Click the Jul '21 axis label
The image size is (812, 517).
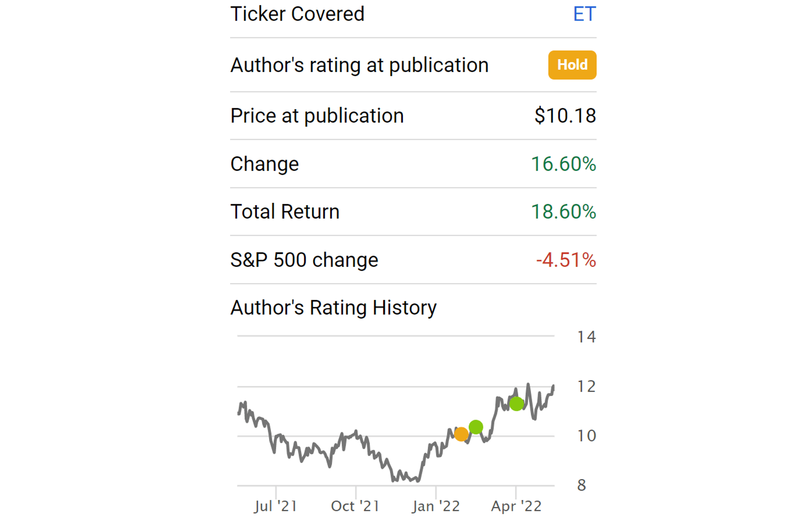point(276,506)
